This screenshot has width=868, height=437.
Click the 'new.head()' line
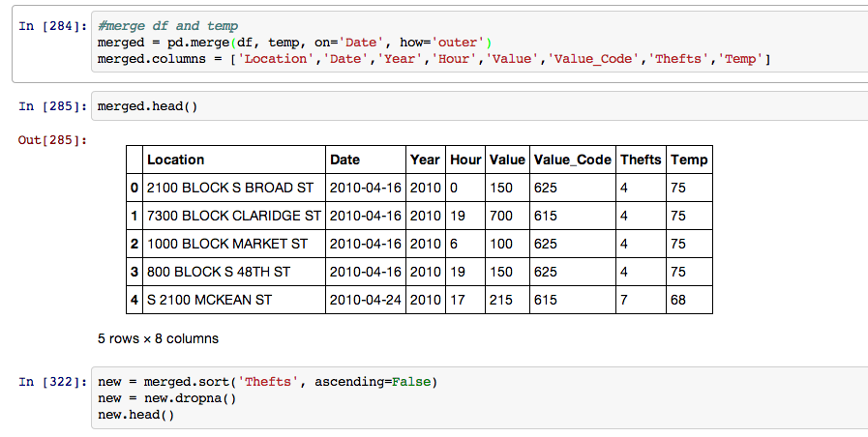click(x=136, y=415)
